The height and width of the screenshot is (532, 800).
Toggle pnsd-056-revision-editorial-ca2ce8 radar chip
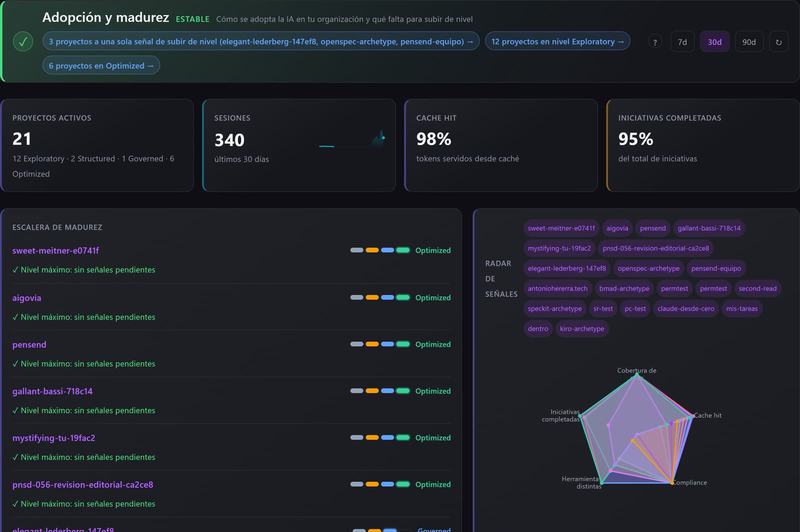656,248
